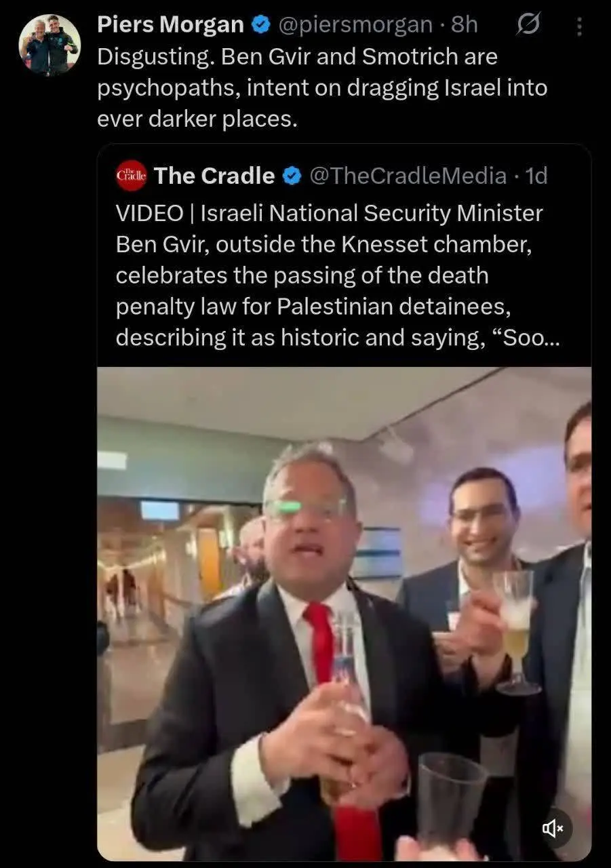Viewport: 611px width, 868px height.
Task: Select the quoted line "Ben Gvir, outside the Knesset chamber"
Action: point(323,244)
